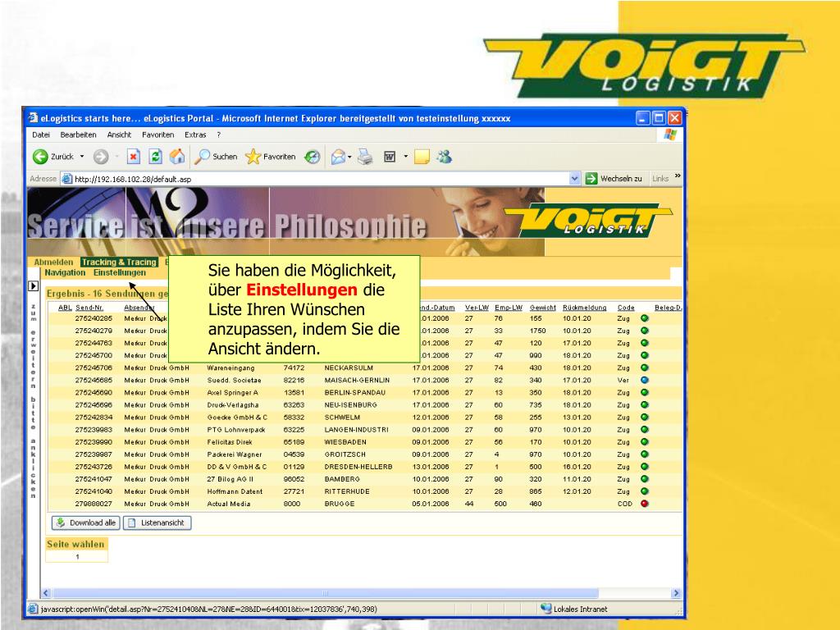Click the Listenansicht button
Image resolution: width=840 pixels, height=630 pixels.
pyautogui.click(x=157, y=523)
